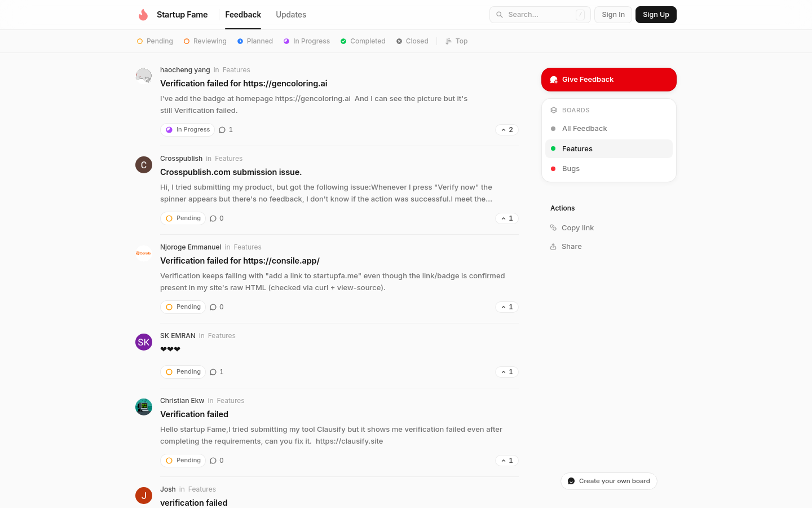The image size is (812, 508).
Task: Upvote the gencoloring.ai verification post
Action: pyautogui.click(x=507, y=130)
